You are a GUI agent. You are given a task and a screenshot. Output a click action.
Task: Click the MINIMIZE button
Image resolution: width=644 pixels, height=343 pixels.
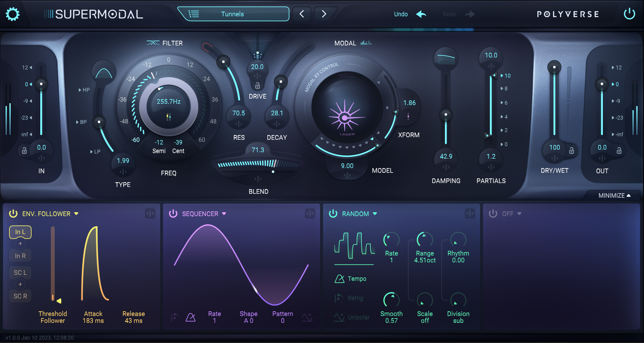click(614, 196)
